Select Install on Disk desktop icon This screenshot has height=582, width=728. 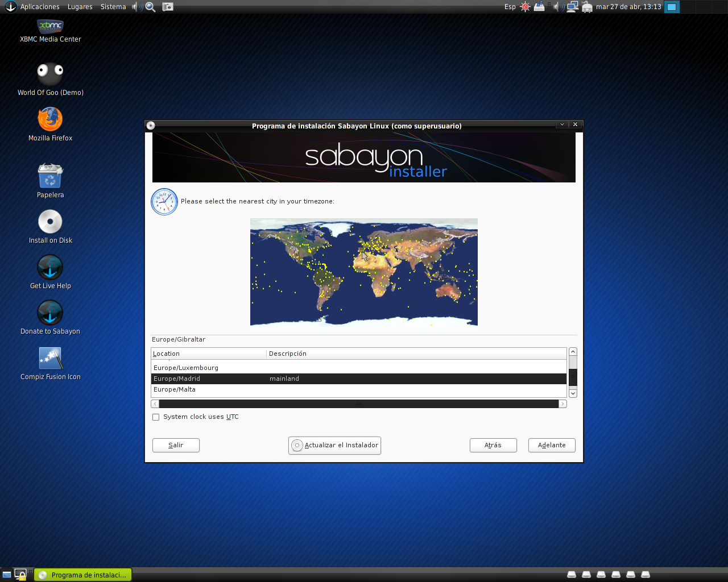tap(51, 227)
